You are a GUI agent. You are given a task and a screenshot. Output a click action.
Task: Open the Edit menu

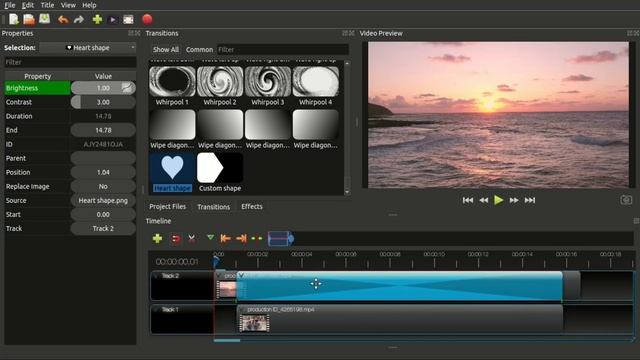tap(28, 5)
